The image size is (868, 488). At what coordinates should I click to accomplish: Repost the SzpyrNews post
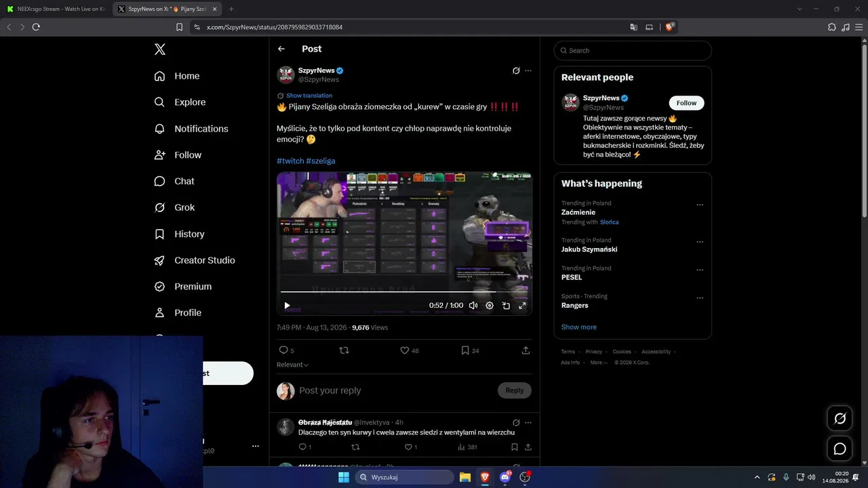point(344,350)
